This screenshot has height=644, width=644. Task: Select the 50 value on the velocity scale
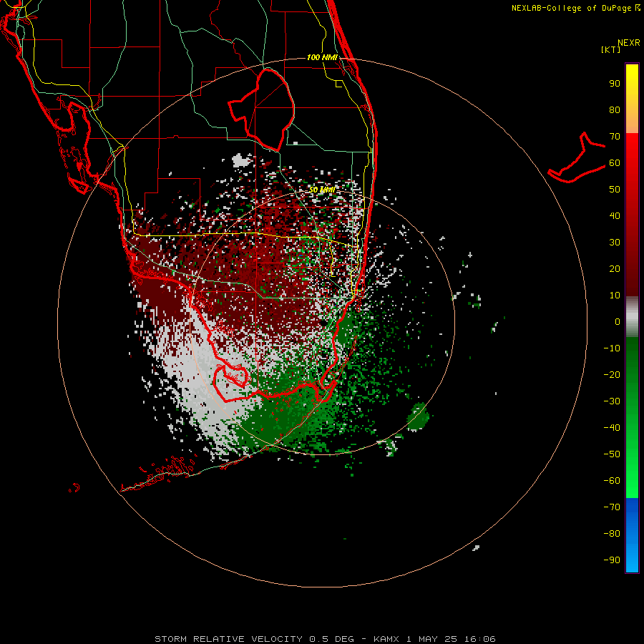(x=615, y=190)
